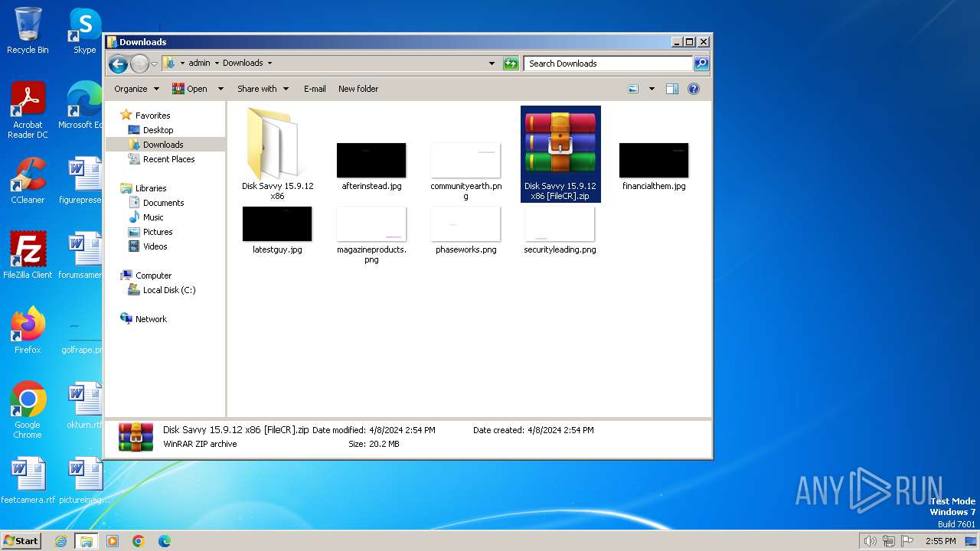Image resolution: width=980 pixels, height=551 pixels.
Task: Open the view options dropdown arrow
Action: tap(652, 89)
